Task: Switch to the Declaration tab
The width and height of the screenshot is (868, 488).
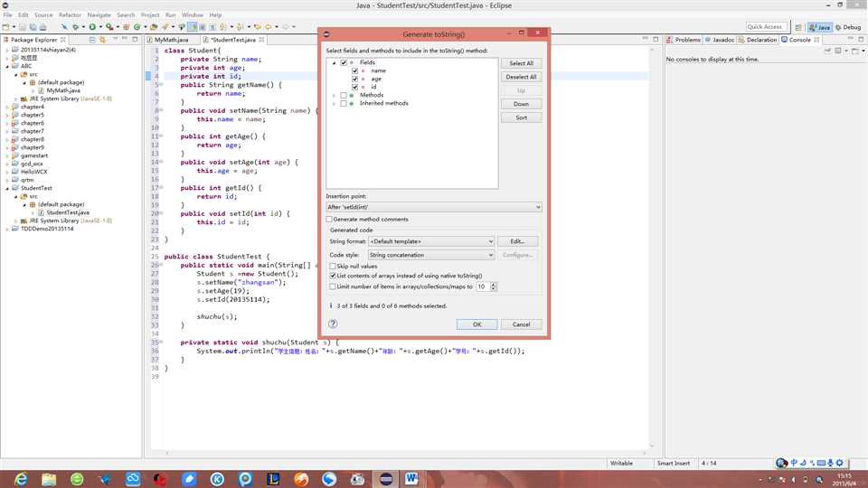Action: (758, 40)
